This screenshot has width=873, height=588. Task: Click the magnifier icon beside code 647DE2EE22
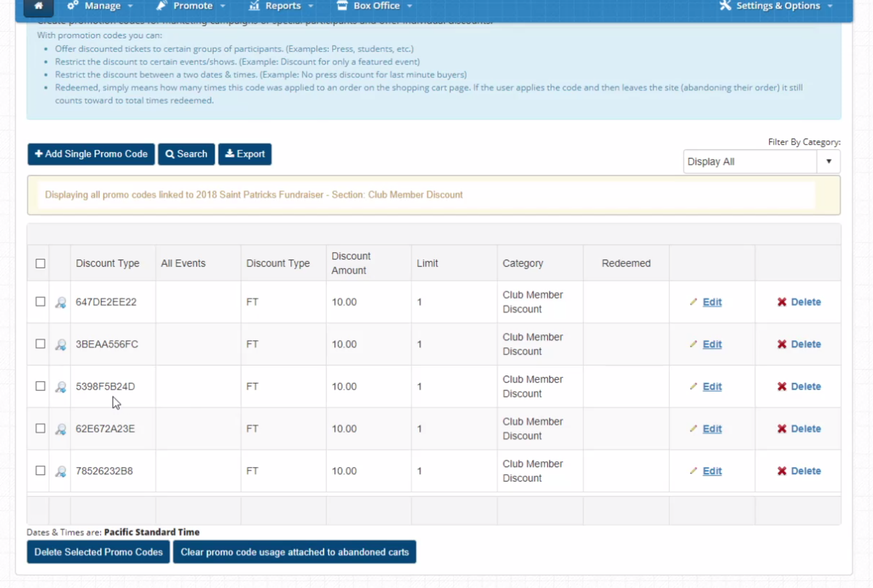click(61, 303)
